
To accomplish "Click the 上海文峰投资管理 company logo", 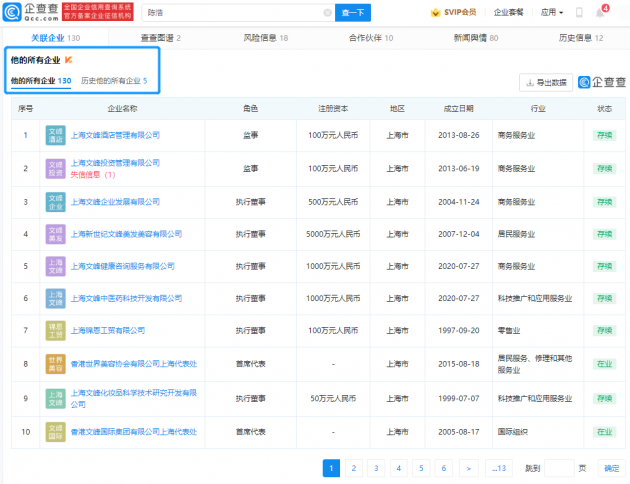I will coord(55,169).
